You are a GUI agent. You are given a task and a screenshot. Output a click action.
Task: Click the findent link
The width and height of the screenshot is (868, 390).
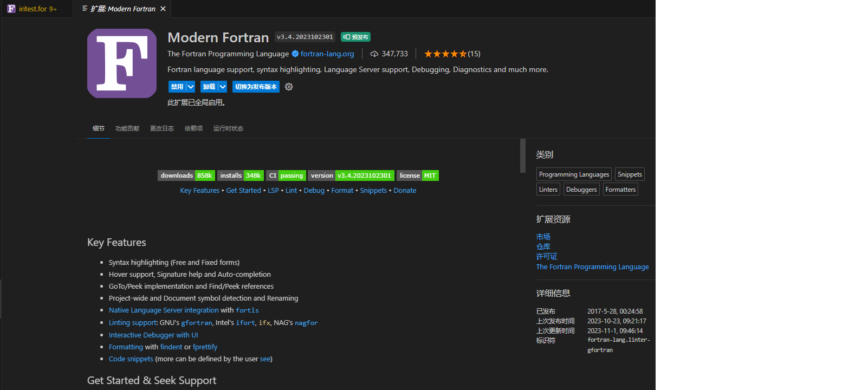(x=171, y=347)
